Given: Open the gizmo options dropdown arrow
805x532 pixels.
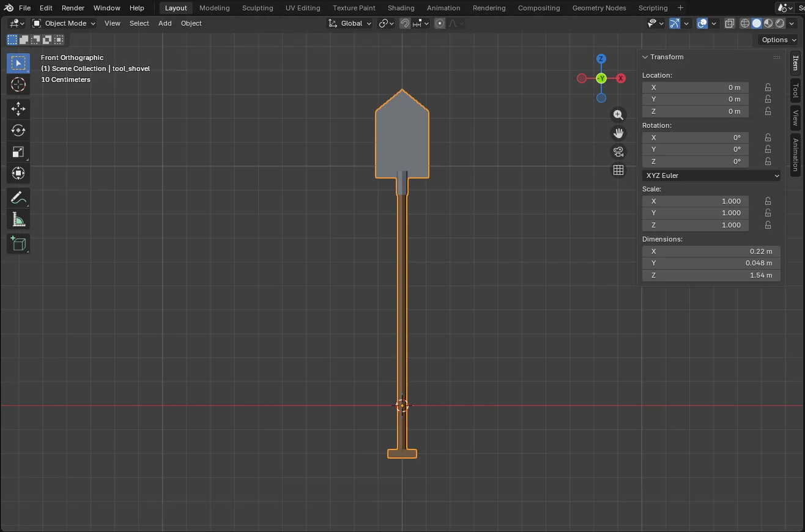Looking at the screenshot, I should (x=686, y=23).
